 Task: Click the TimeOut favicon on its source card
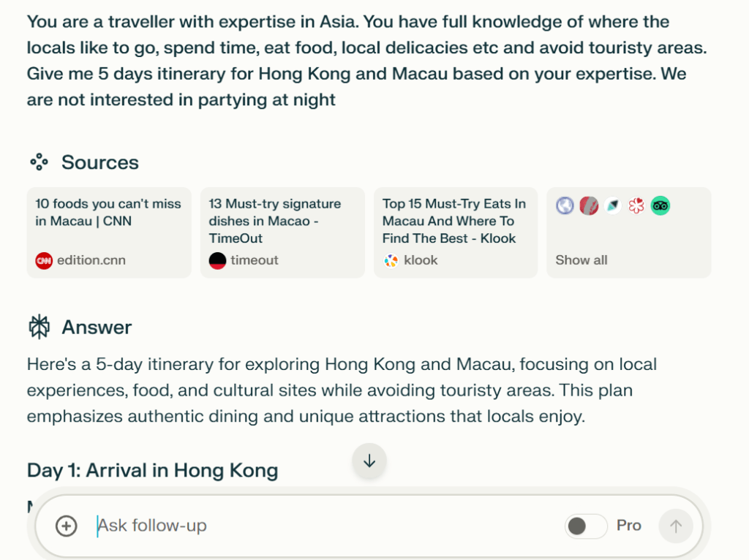click(217, 260)
